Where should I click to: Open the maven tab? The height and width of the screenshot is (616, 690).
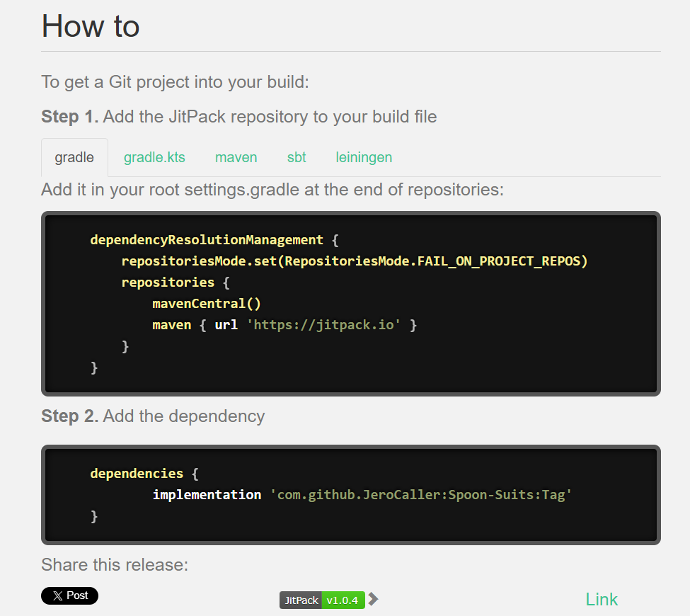pos(236,157)
